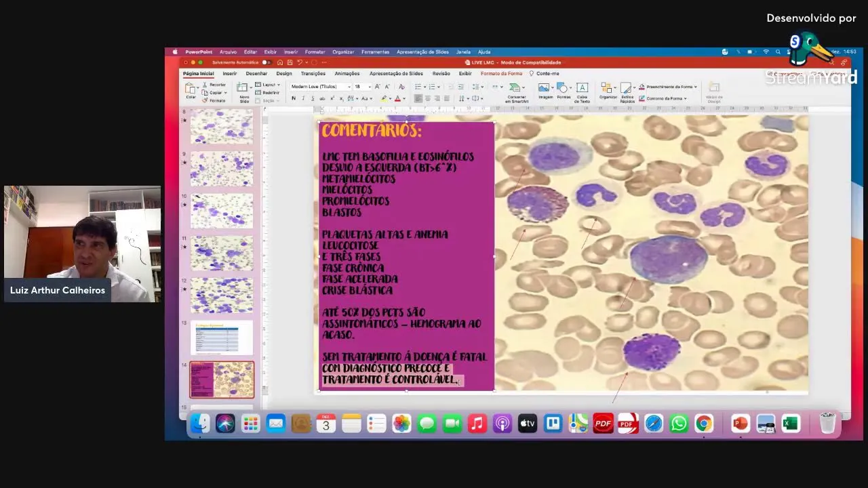Click Converter em SmartArt
The image size is (868, 488).
pyautogui.click(x=516, y=93)
